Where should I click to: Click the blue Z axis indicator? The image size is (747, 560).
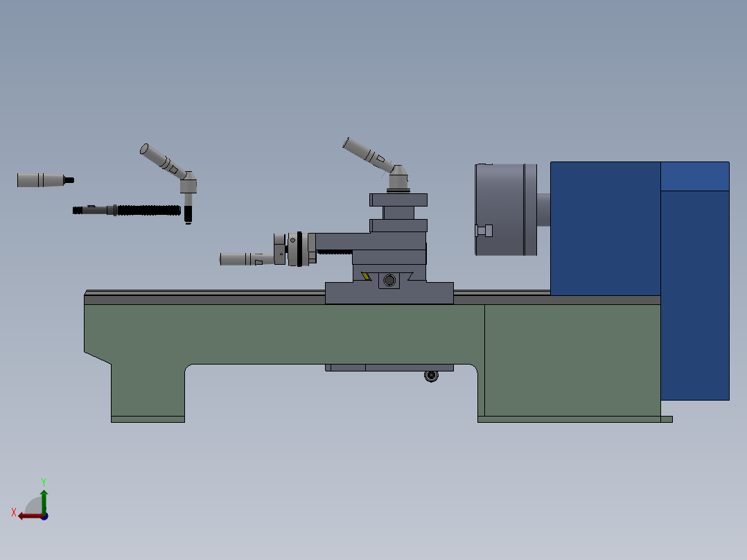(45, 518)
